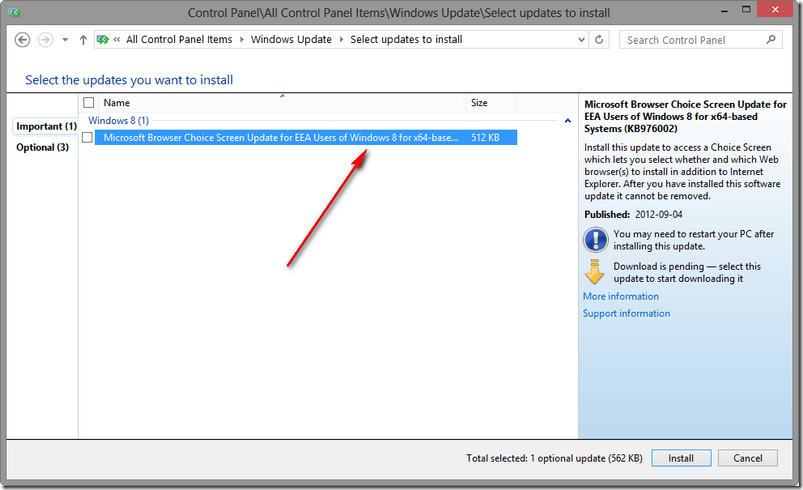Click the blue restart warning icon
The width and height of the screenshot is (803, 490).
[595, 239]
